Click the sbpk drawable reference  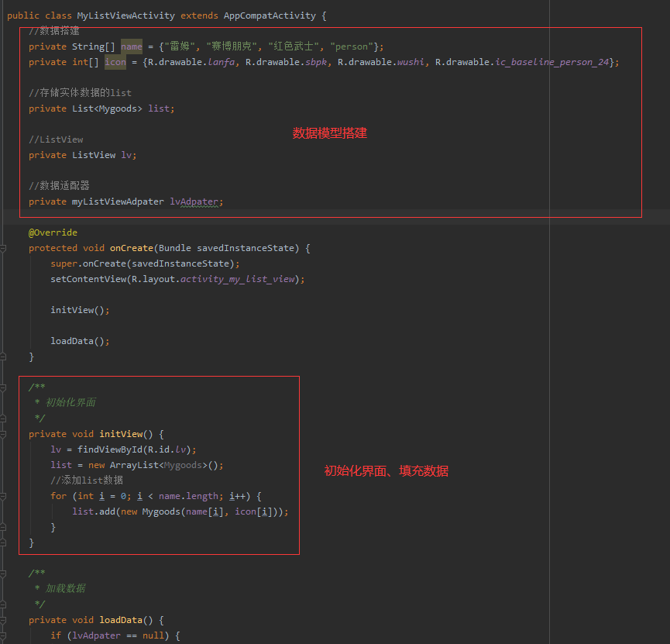[316, 63]
